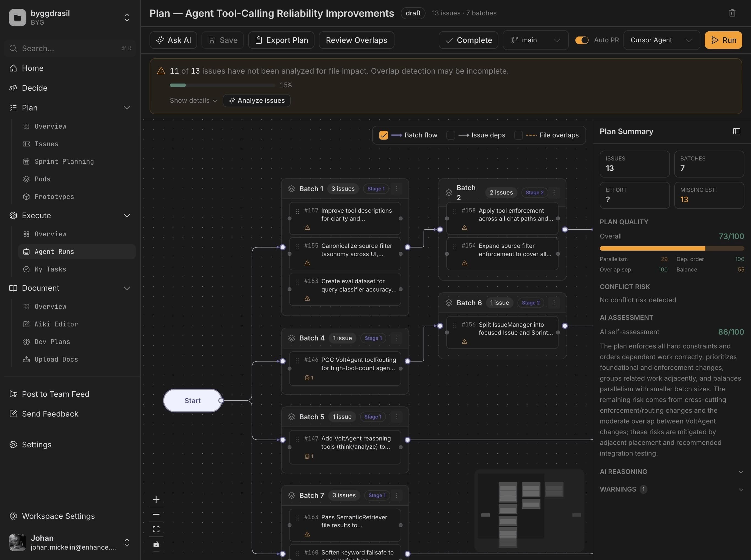
Task: Open the main branch selector
Action: (535, 40)
